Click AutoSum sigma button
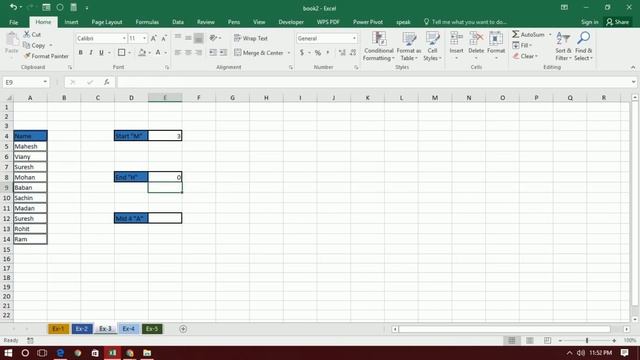 (528, 35)
